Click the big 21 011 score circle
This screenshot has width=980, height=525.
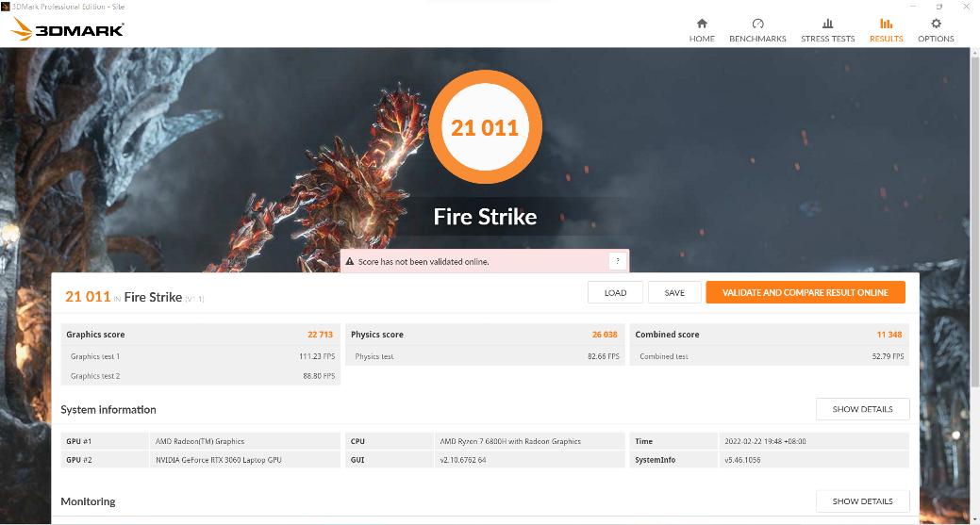pos(485,126)
